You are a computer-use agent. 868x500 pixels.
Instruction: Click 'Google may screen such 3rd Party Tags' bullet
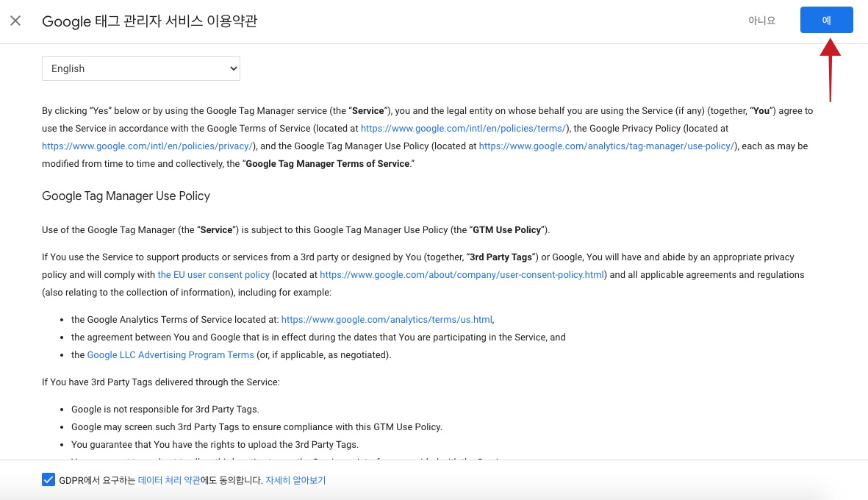click(x=257, y=427)
